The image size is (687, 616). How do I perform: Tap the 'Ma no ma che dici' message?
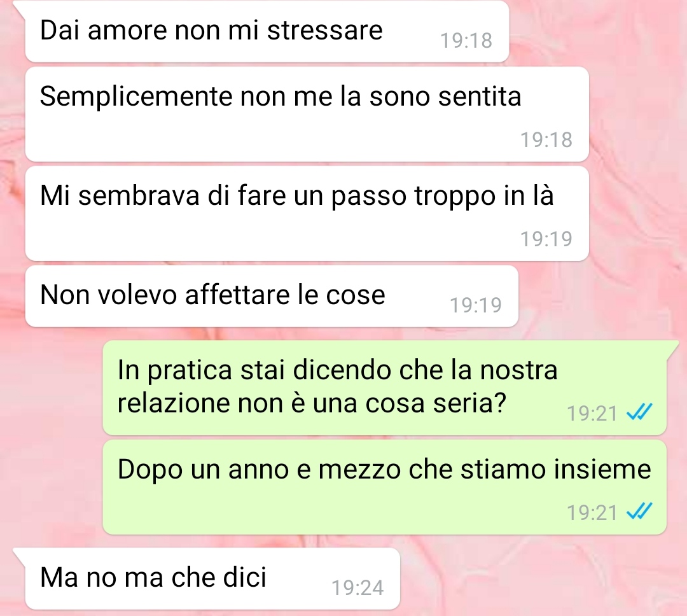pos(212,578)
